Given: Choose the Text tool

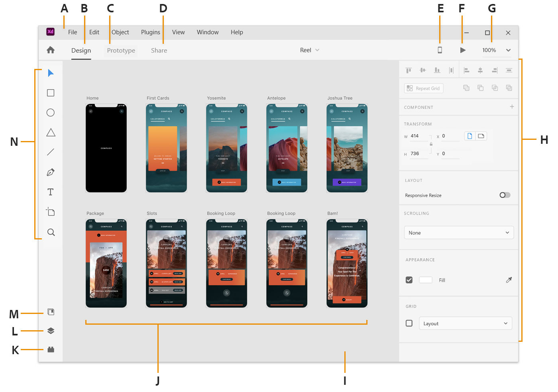Looking at the screenshot, I should [x=50, y=192].
